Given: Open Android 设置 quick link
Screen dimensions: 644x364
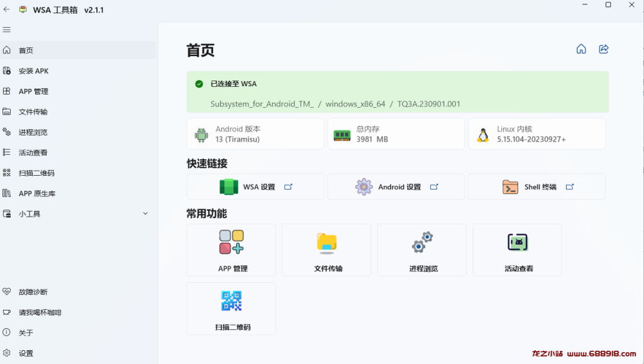Looking at the screenshot, I should [x=396, y=187].
